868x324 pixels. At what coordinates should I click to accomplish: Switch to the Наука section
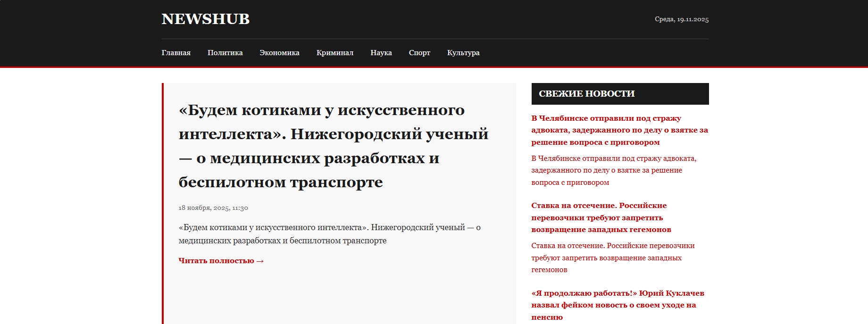pyautogui.click(x=381, y=53)
